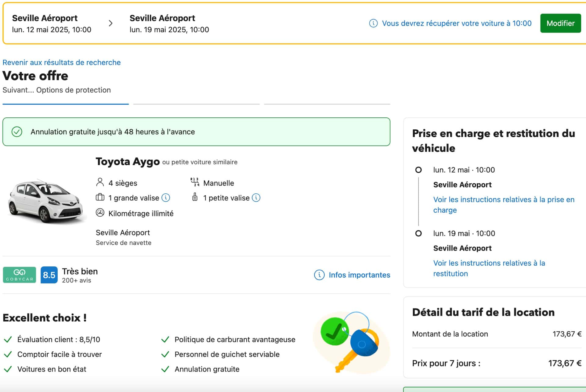Click checkmark beside Voitures en bon état
Screen dimensions: 586x392
point(8,369)
